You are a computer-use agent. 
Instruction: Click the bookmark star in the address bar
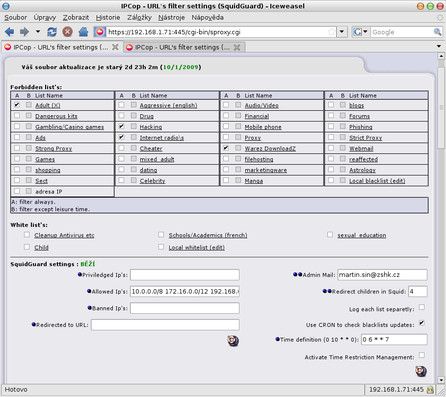point(331,32)
